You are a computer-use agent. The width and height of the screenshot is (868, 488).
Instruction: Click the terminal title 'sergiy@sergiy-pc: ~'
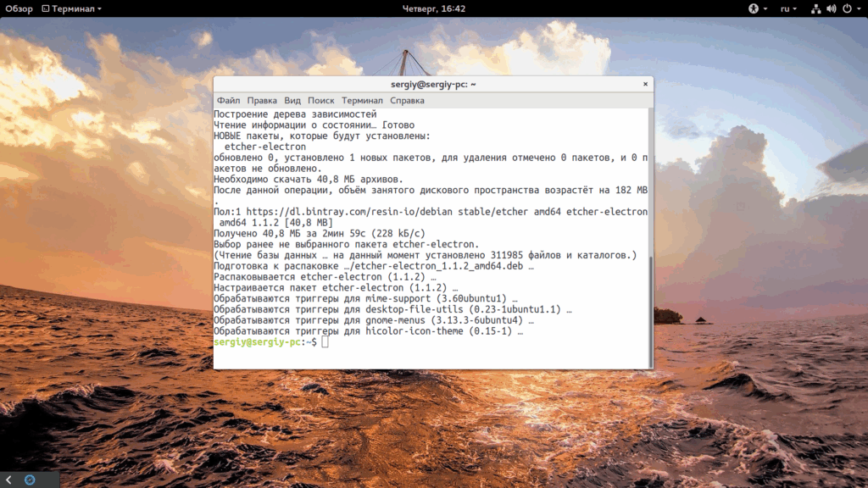(x=433, y=84)
